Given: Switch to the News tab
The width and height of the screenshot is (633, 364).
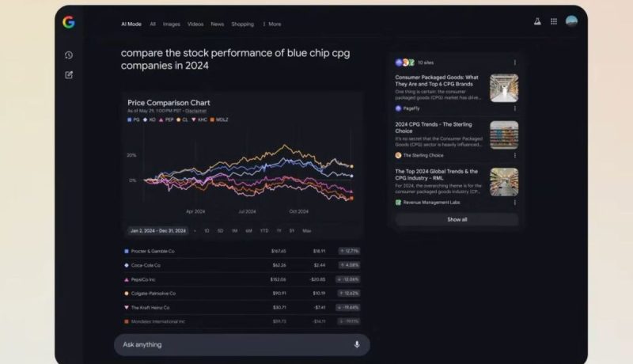Looking at the screenshot, I should pyautogui.click(x=217, y=25).
